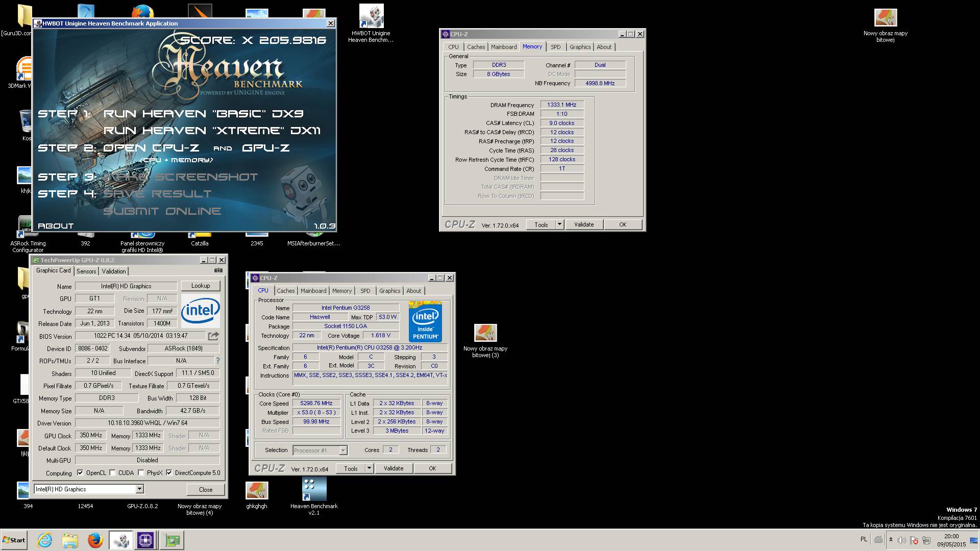
Task: Open Caches tab in lower CPU-Z window
Action: tap(286, 291)
